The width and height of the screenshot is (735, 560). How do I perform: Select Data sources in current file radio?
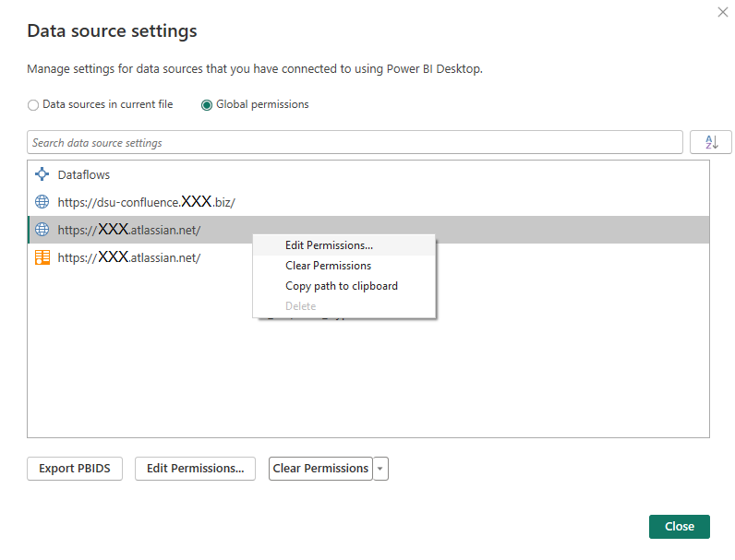click(x=33, y=105)
